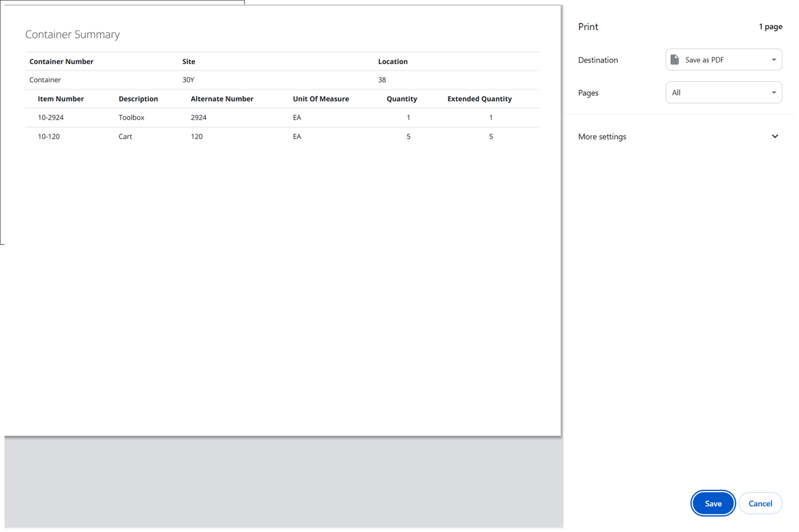
Task: Click the Unit Of Measure header
Action: coord(321,99)
